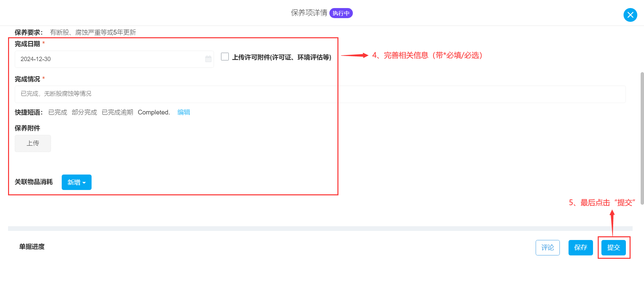Click the vertical scrollbar
The height and width of the screenshot is (291, 644).
click(642, 138)
